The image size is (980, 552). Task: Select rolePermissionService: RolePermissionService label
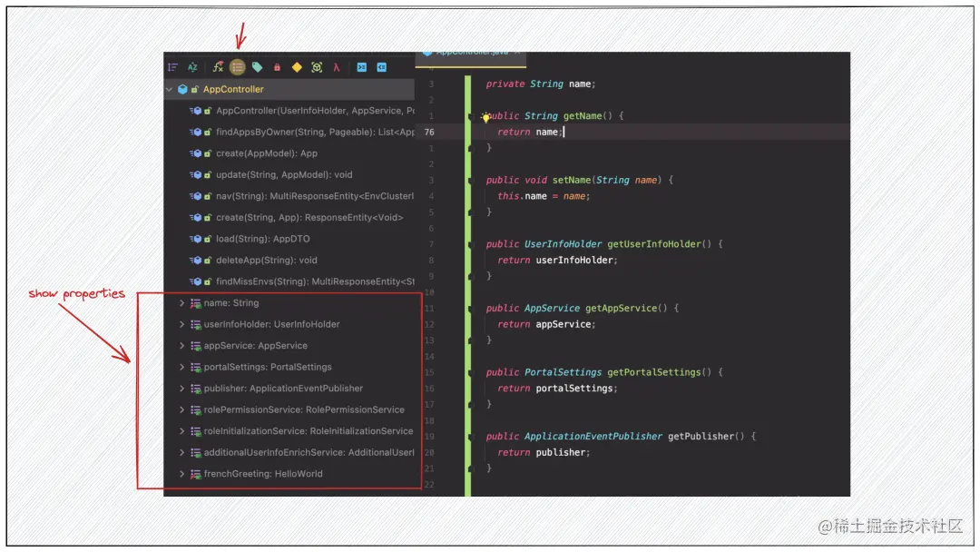[304, 409]
